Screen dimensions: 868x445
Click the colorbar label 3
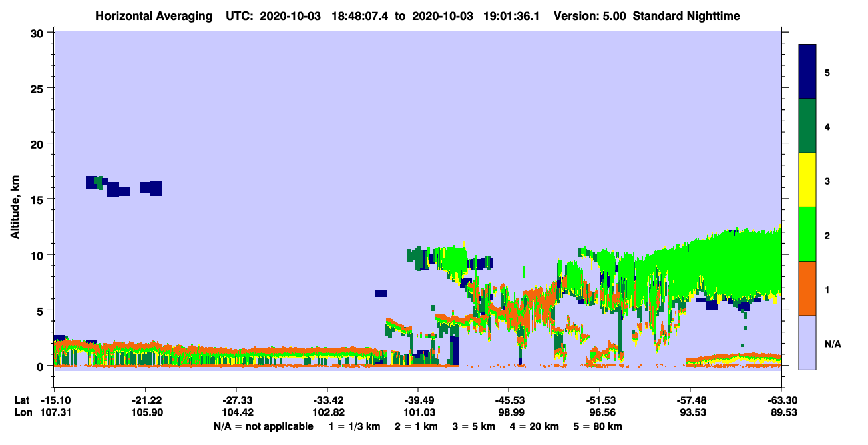coord(827,181)
